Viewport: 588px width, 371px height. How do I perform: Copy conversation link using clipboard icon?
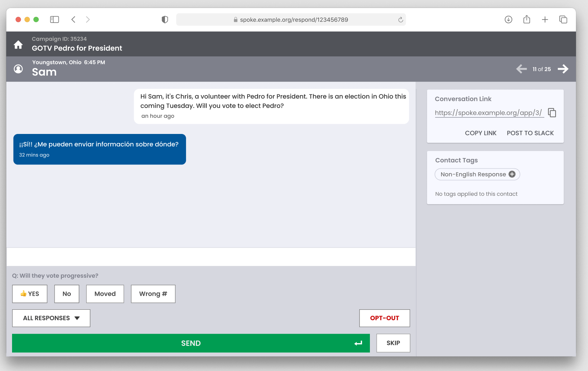tap(552, 113)
